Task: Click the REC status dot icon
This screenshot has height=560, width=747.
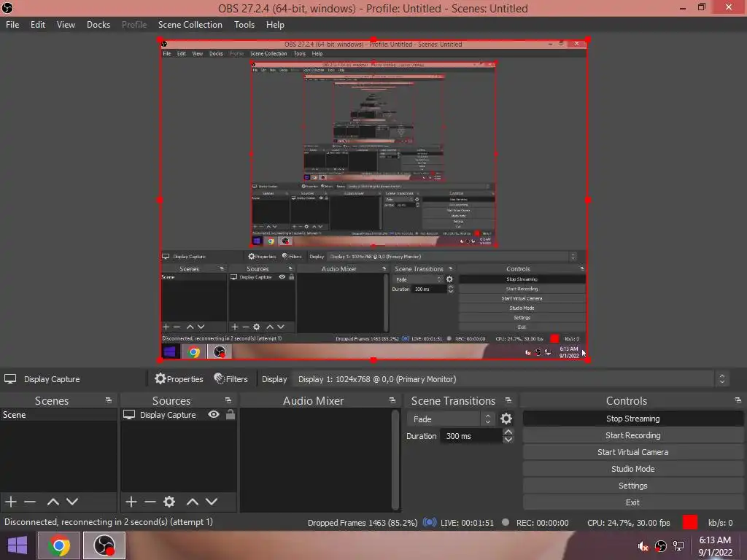Action: [506, 522]
